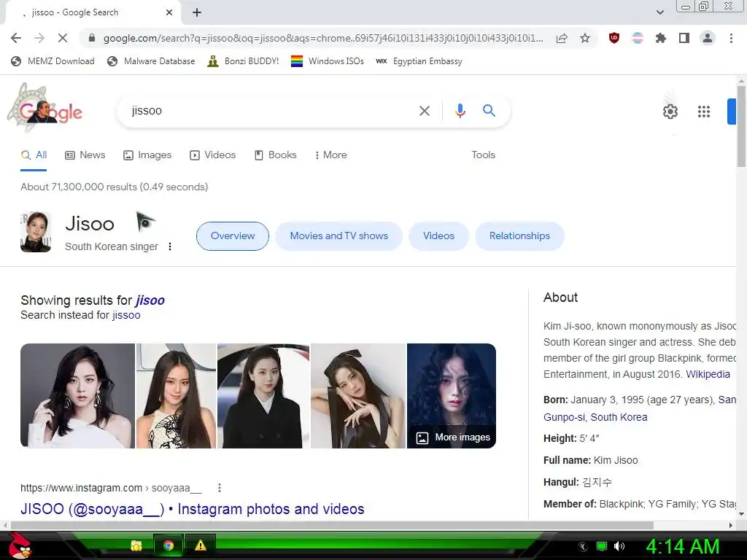Open the Extensions puzzle menu

[661, 38]
